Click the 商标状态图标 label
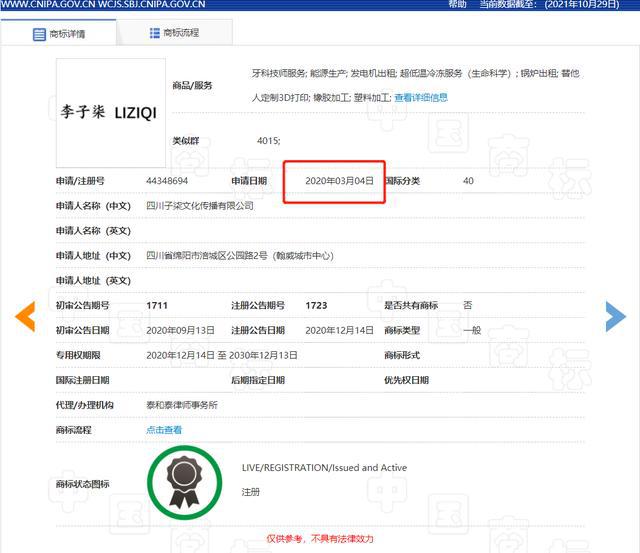The image size is (640, 553). click(x=82, y=484)
